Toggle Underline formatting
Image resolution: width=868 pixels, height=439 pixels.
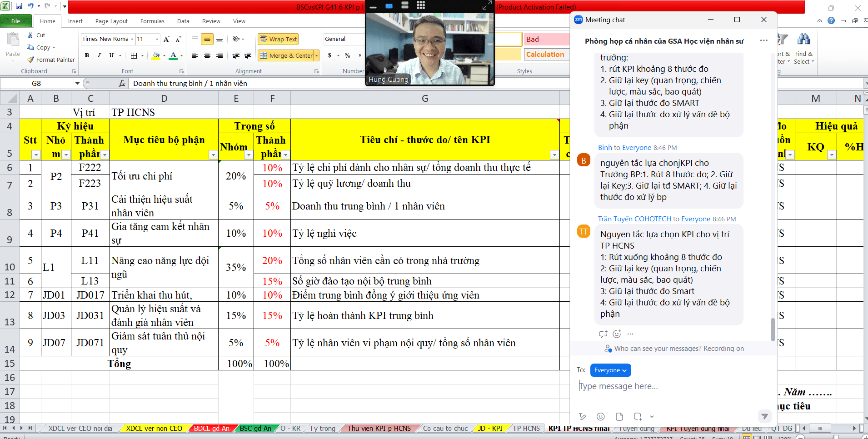111,55
